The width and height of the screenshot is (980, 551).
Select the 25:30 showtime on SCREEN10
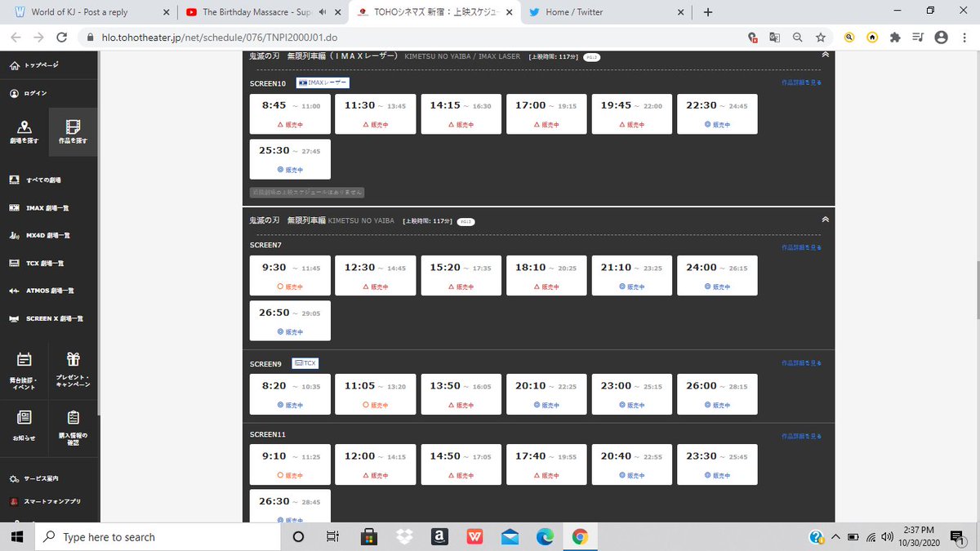tap(290, 159)
